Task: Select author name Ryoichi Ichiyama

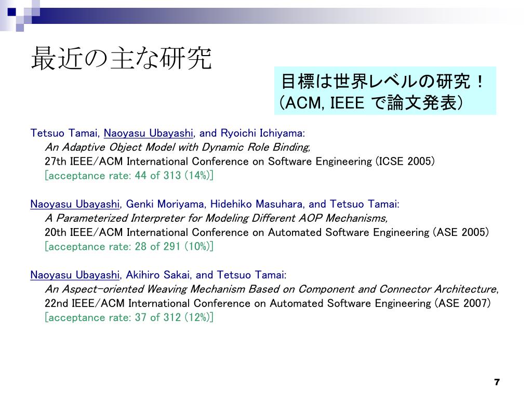Action: [262, 133]
